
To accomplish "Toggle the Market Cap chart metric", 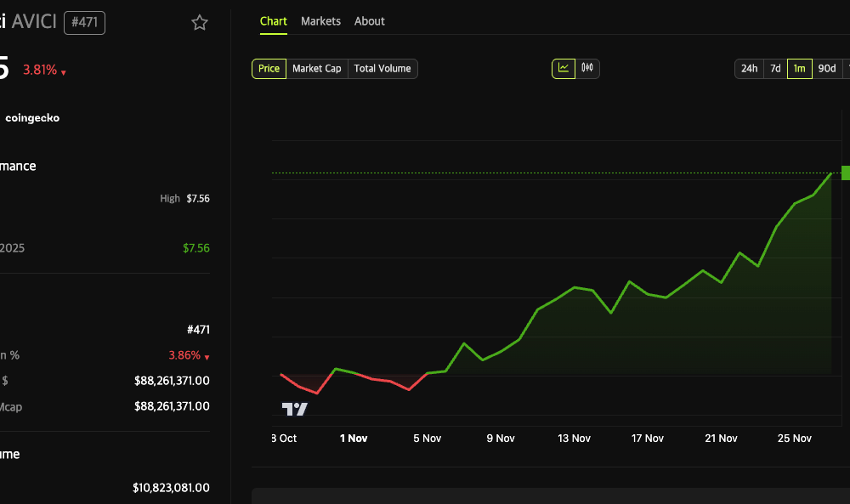I will [317, 69].
